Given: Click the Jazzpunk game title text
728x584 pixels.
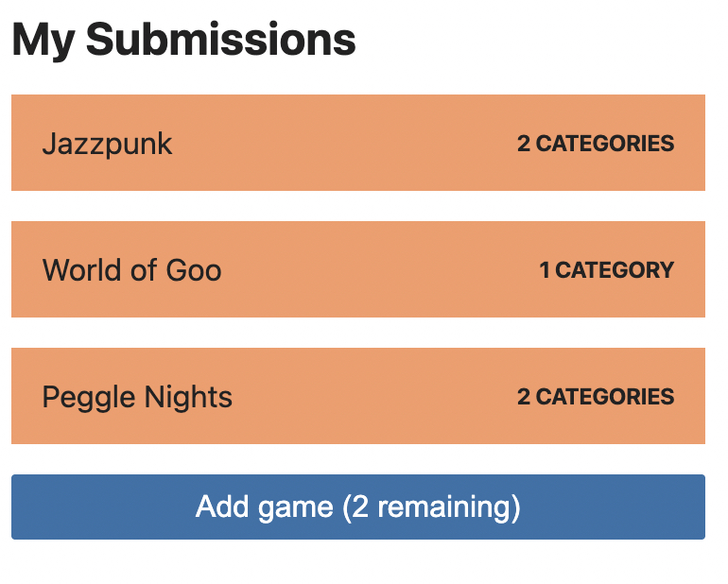Looking at the screenshot, I should 107,144.
